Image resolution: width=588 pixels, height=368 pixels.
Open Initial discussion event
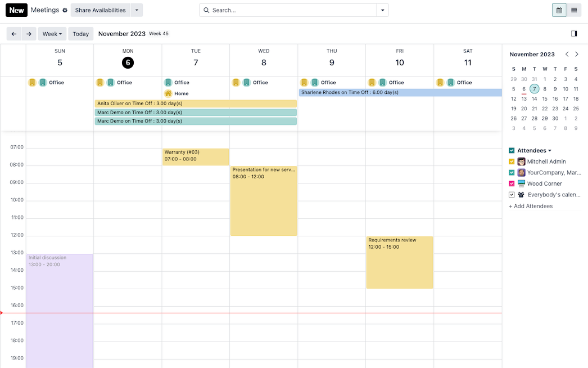60,311
